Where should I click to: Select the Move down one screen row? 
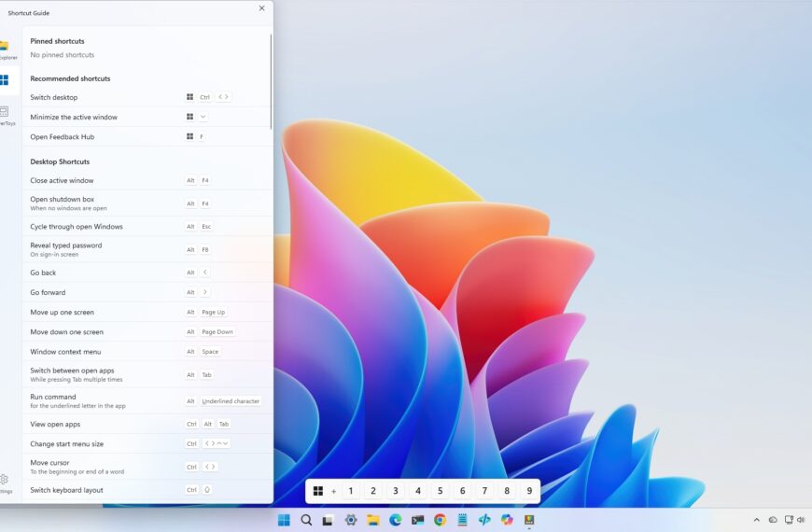[147, 331]
